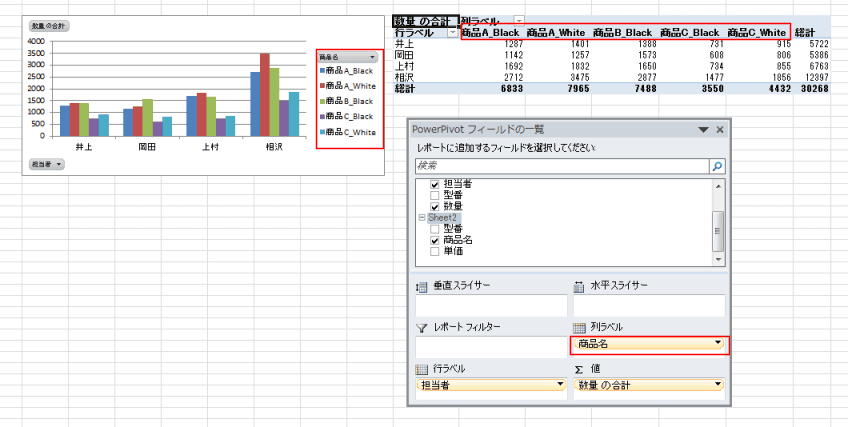Select the 上村 row label in pivot table
This screenshot has height=427, width=848.
click(x=405, y=66)
